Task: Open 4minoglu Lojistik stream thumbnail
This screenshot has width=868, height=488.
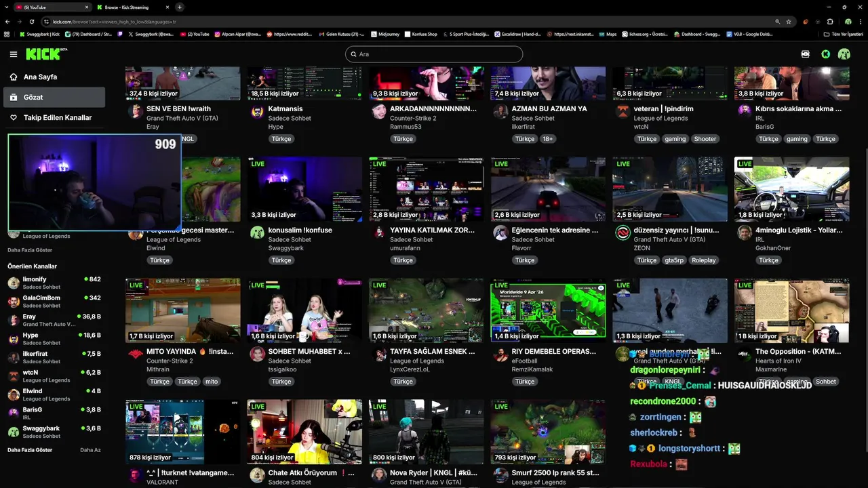Action: click(791, 189)
